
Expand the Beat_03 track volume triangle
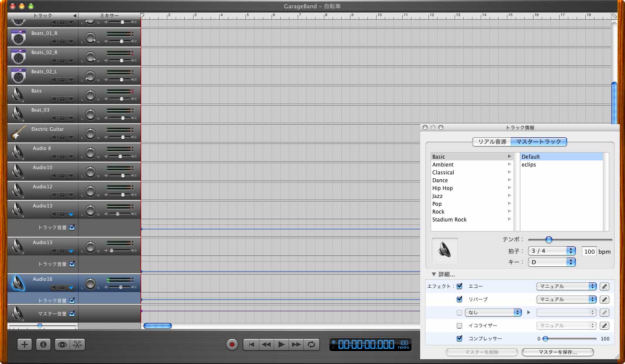71,119
